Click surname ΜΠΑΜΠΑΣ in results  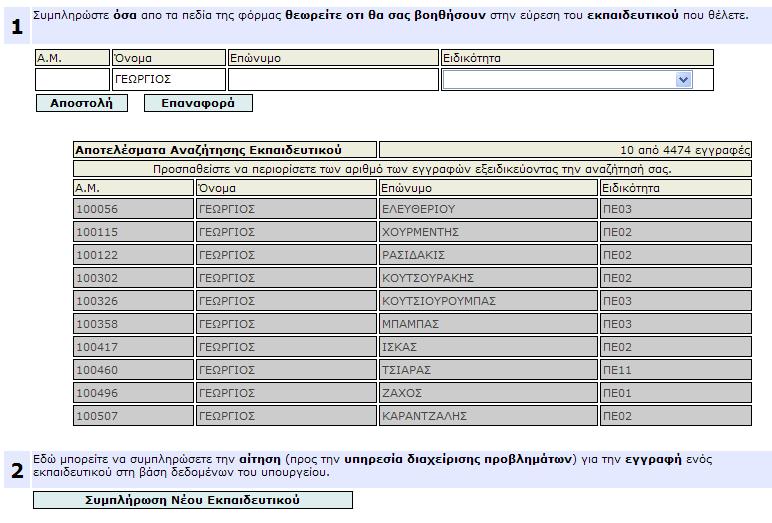click(x=410, y=324)
